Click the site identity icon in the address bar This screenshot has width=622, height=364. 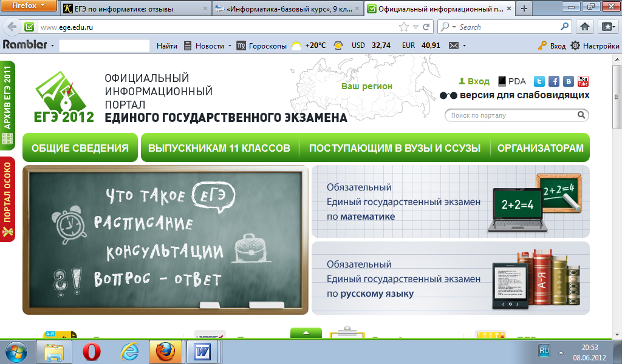coord(29,27)
